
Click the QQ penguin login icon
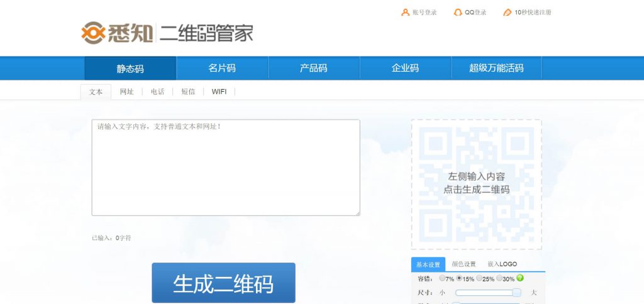(458, 13)
